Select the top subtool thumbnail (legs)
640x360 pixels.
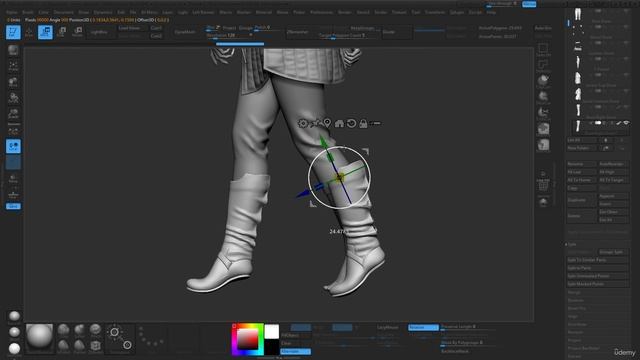point(578,15)
